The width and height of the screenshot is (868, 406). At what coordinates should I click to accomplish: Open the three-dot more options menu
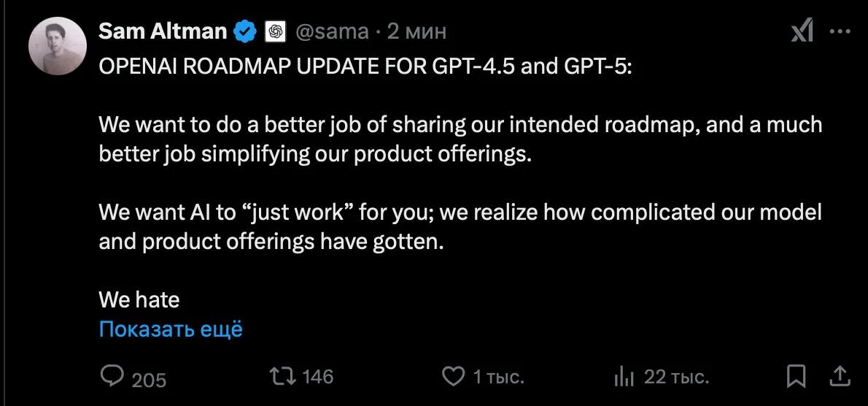point(841,31)
